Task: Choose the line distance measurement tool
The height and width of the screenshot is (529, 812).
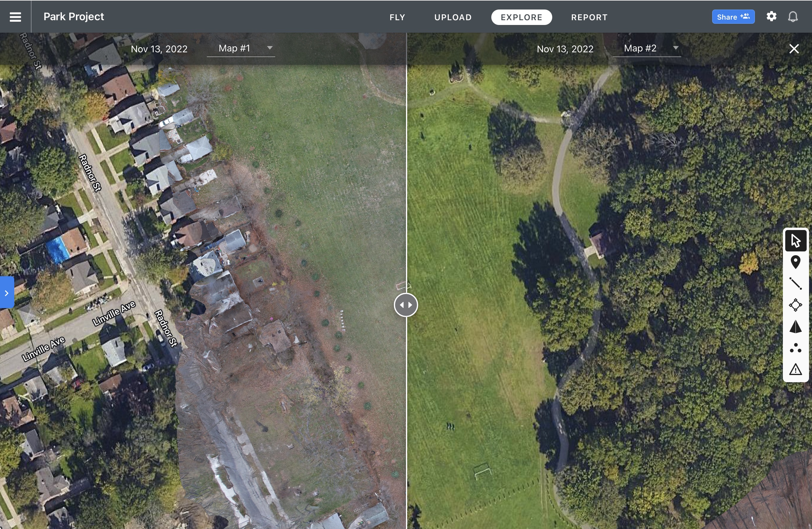Action: pos(796,284)
